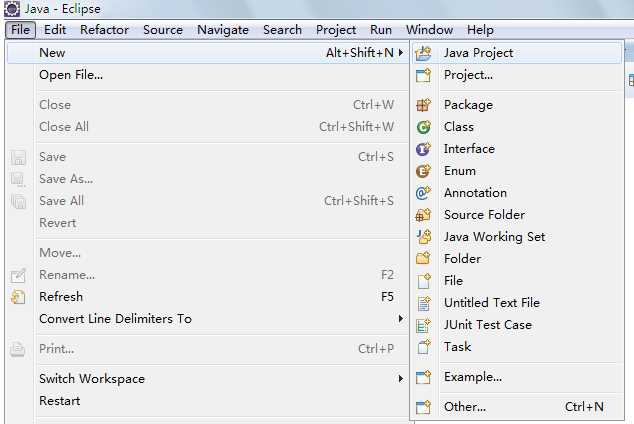The width and height of the screenshot is (634, 424).
Task: Click the Other... wizard icon
Action: pos(423,407)
